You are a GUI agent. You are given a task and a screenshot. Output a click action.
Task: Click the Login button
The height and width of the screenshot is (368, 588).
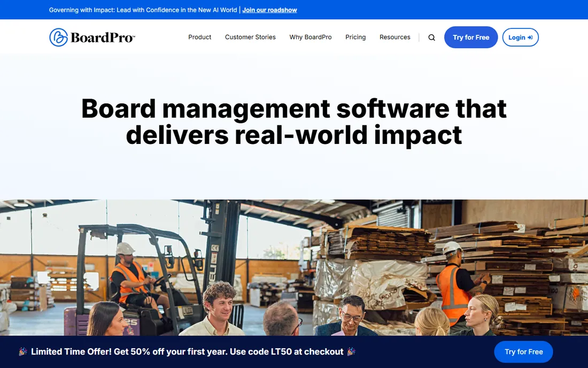click(x=521, y=37)
